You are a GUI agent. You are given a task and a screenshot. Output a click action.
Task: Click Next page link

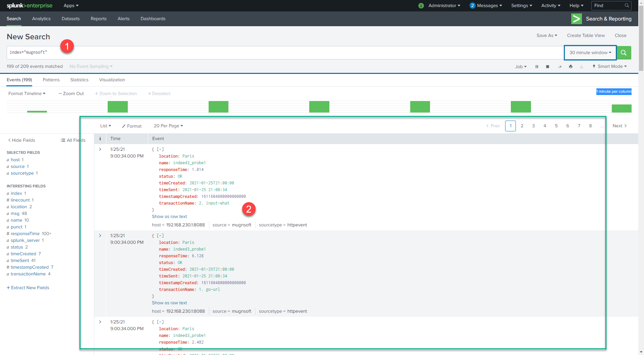point(620,126)
